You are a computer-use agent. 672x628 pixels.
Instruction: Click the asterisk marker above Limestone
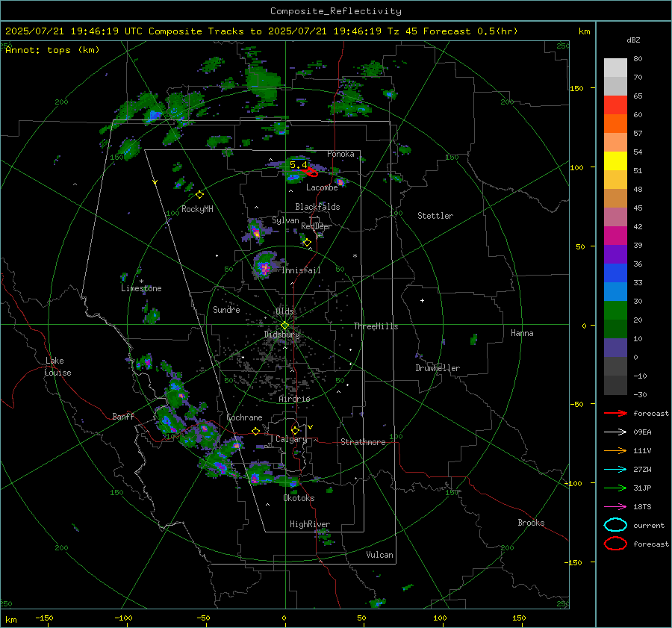141,282
